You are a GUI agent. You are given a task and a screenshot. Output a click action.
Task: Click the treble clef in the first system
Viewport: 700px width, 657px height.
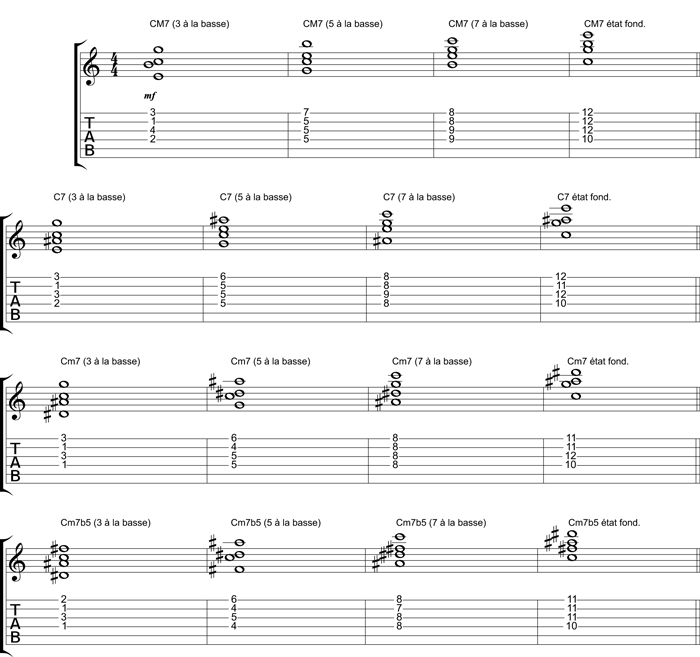(90, 67)
